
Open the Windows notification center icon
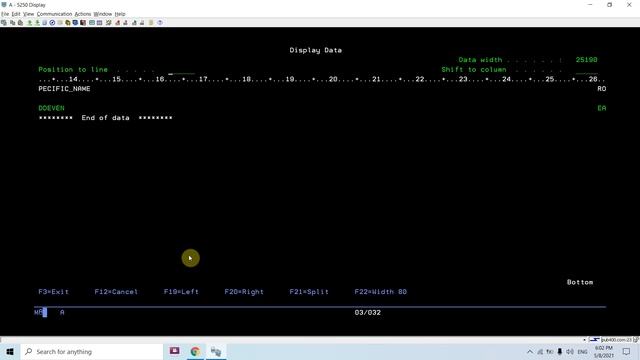[627, 351]
